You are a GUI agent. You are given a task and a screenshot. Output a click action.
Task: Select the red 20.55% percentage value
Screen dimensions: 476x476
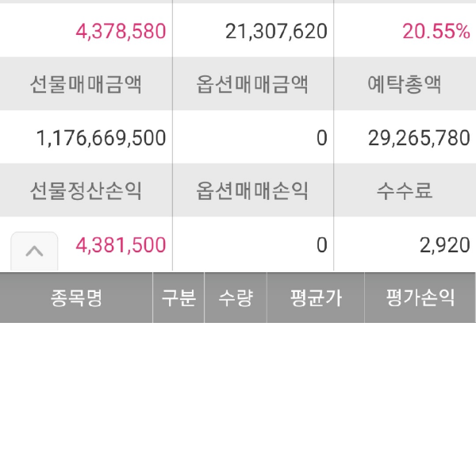tap(436, 32)
